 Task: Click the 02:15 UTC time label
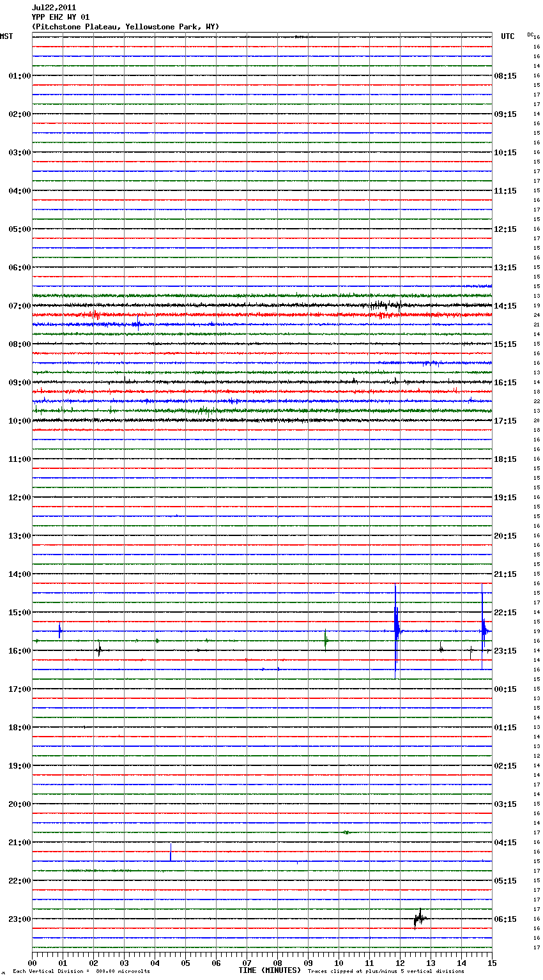[505, 766]
